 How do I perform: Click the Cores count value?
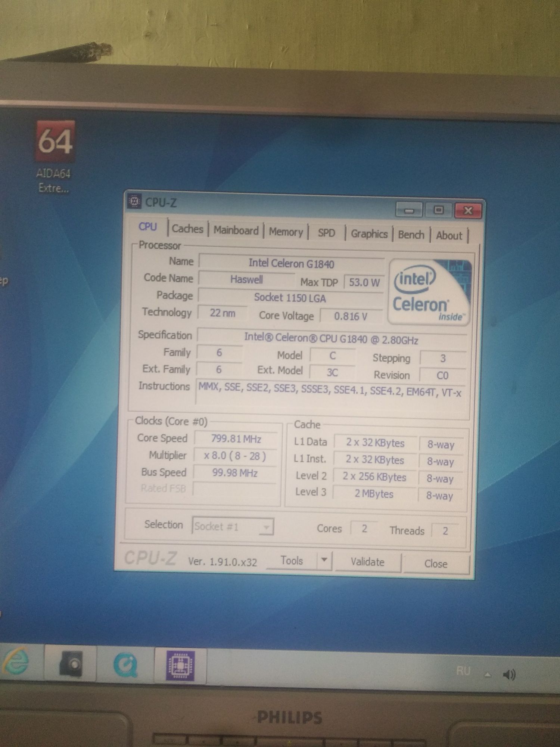pyautogui.click(x=364, y=529)
